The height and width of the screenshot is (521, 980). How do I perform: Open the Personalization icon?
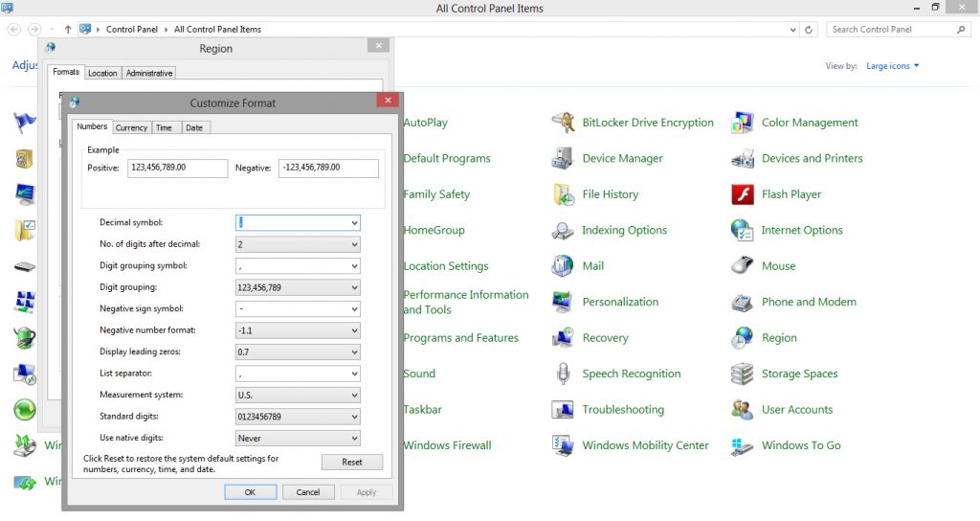563,302
